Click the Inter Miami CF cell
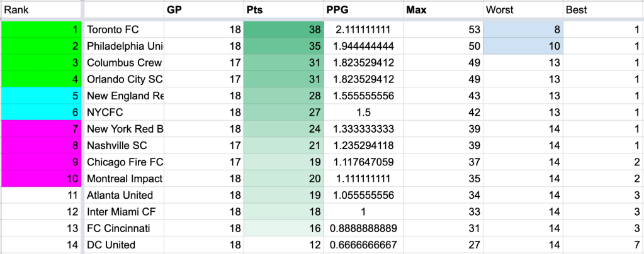The image size is (644, 254). click(x=124, y=212)
